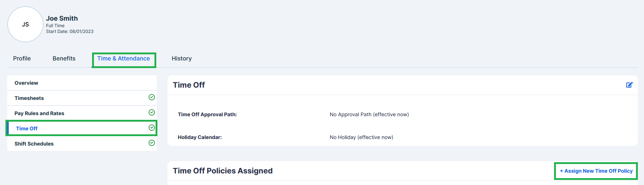Click the No Holiday calendar value

362,137
